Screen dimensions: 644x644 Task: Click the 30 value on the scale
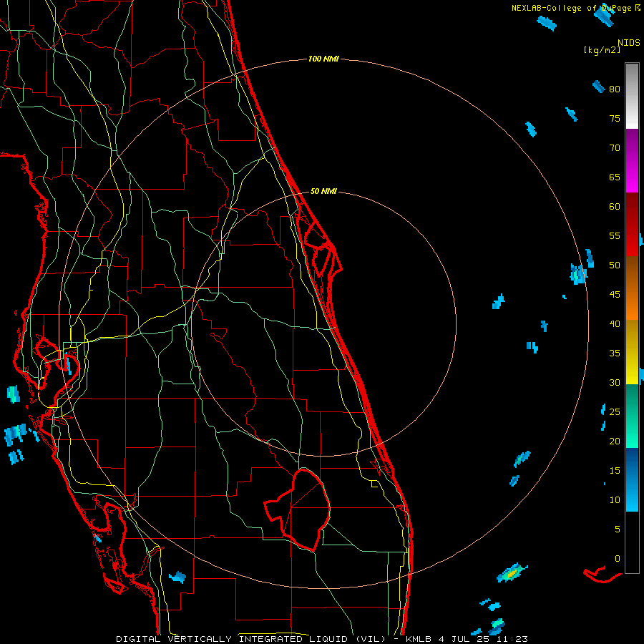click(615, 382)
